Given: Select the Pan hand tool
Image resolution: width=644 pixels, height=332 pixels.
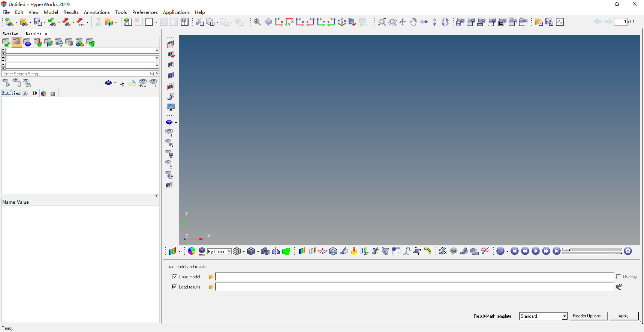Looking at the screenshot, I should point(413,22).
